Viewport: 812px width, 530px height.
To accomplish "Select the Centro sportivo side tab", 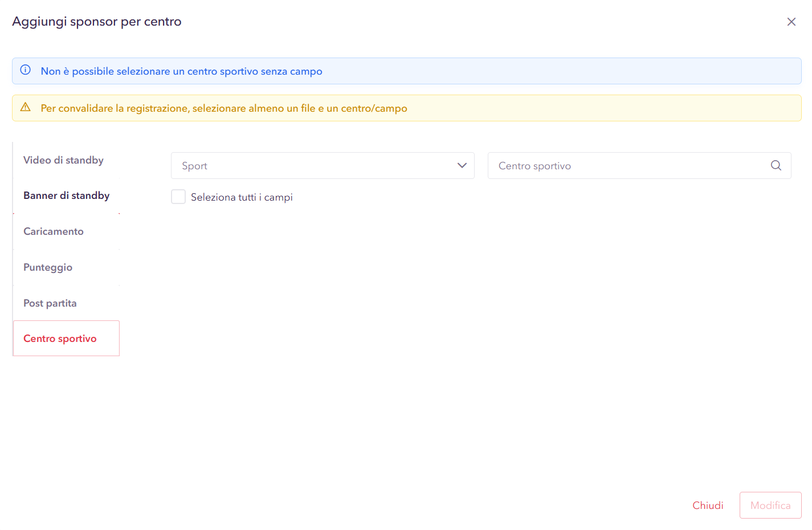I will point(60,339).
